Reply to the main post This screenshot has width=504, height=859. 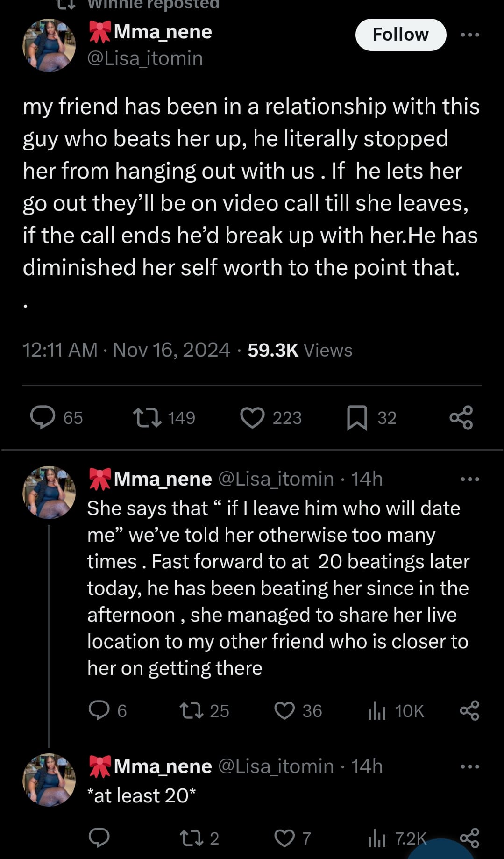tap(43, 417)
